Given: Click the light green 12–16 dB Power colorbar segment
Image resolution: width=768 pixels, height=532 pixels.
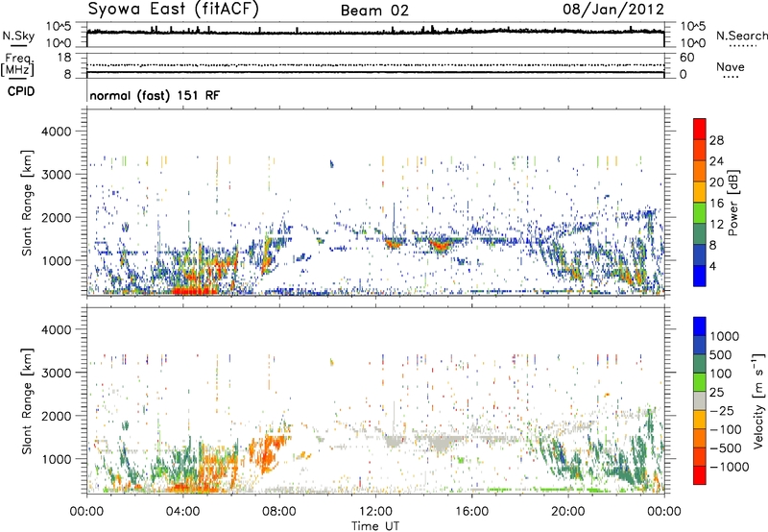Looking at the screenshot, I should 700,212.
